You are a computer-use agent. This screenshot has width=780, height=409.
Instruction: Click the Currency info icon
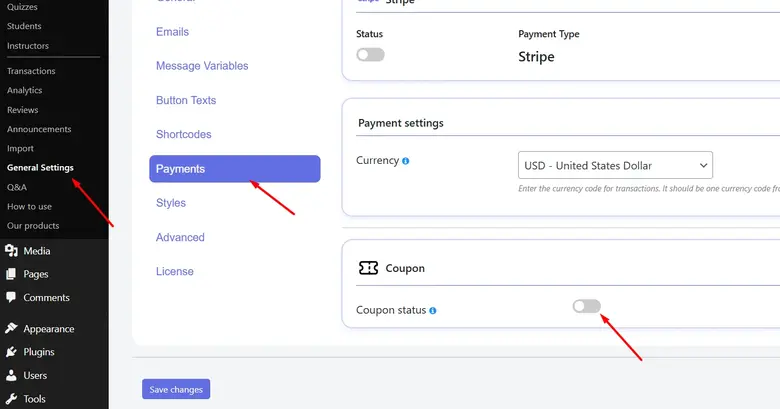(x=405, y=161)
